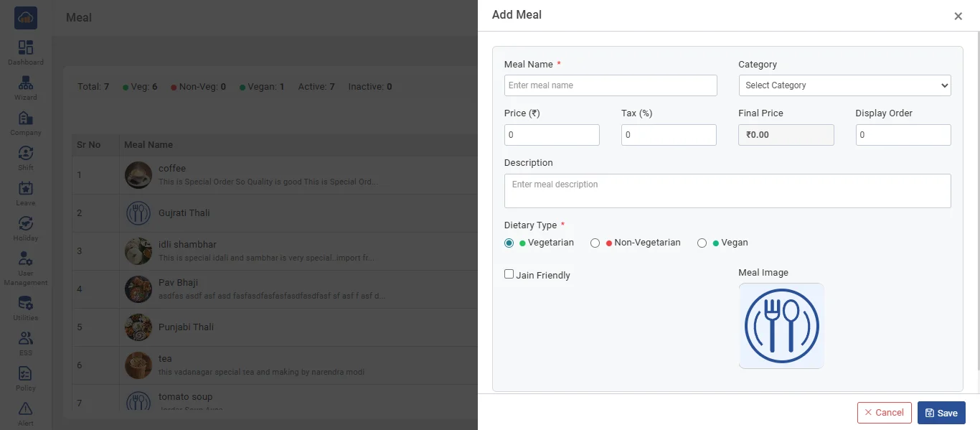Click the Veg: 6 count
The width and height of the screenshot is (980, 430).
click(x=140, y=87)
